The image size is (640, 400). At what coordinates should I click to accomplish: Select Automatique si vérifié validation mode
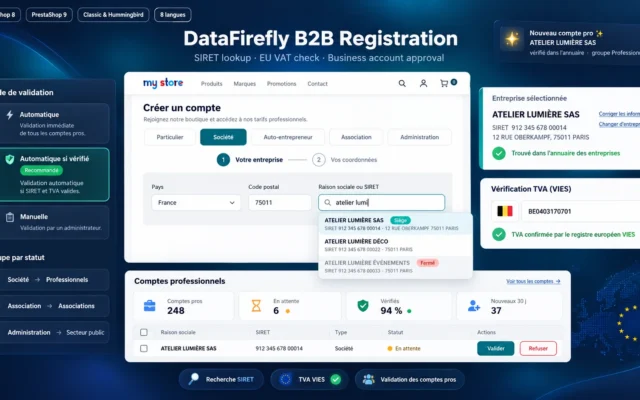point(54,175)
